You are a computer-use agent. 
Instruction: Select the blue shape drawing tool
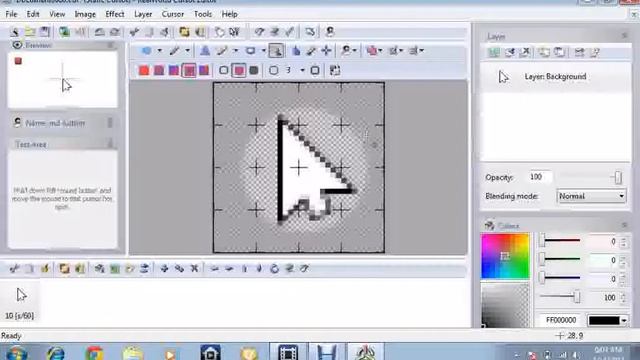[x=147, y=51]
